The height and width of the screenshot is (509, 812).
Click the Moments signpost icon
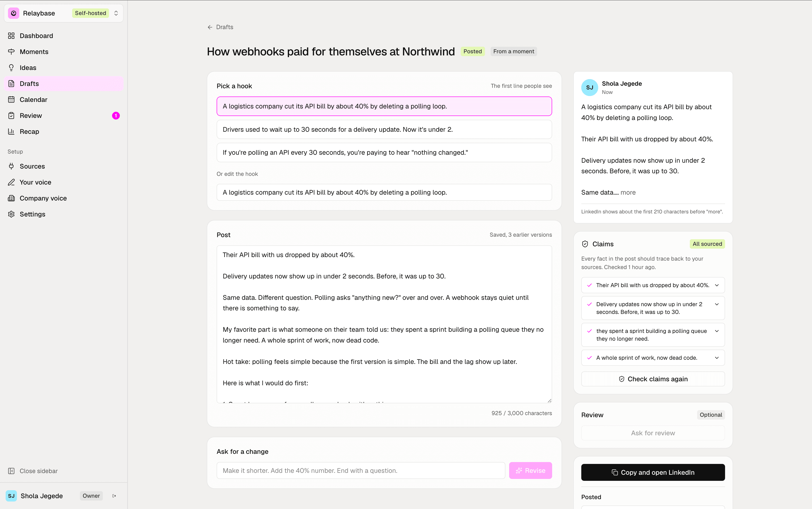pos(12,51)
